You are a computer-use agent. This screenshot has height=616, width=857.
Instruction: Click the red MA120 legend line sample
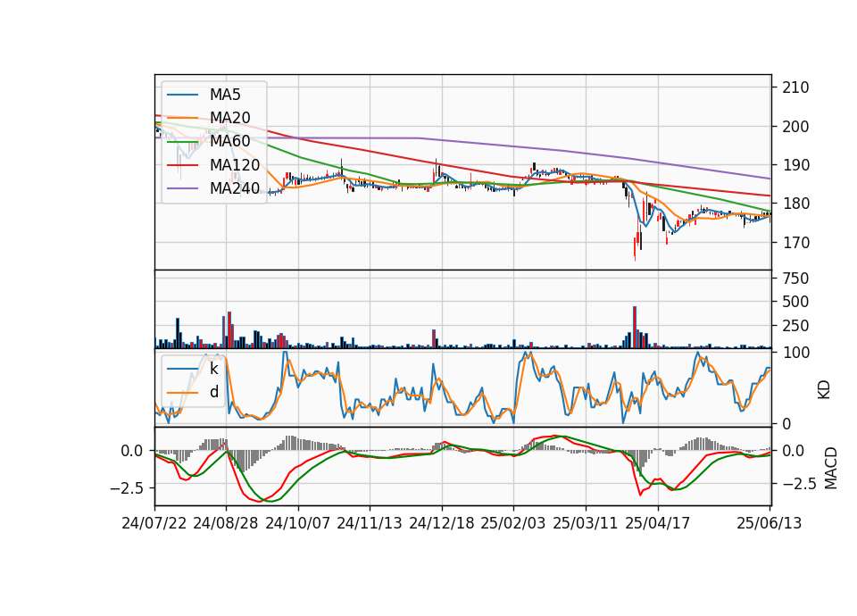tap(182, 165)
